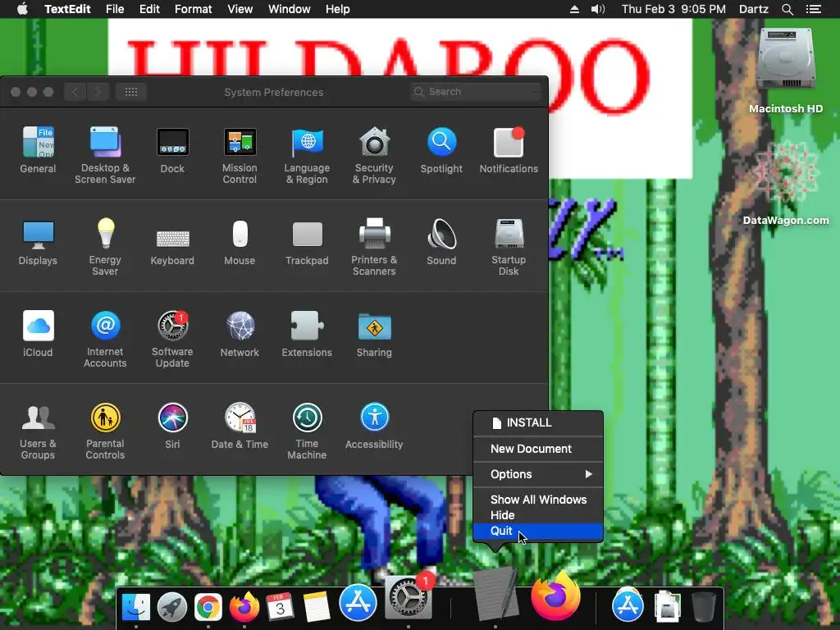Open Internet Accounts preferences

[105, 339]
